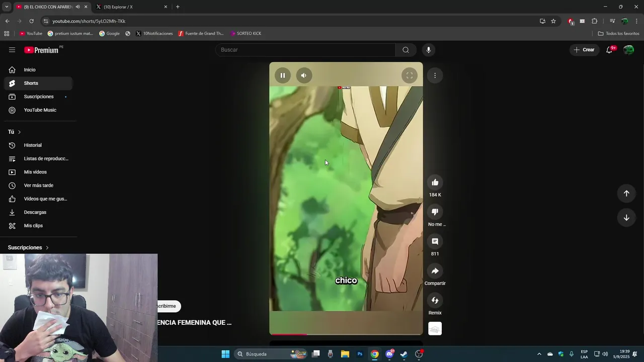Viewport: 644px width, 362px height.
Task: Open a new browser tab
Action: pos(178,7)
